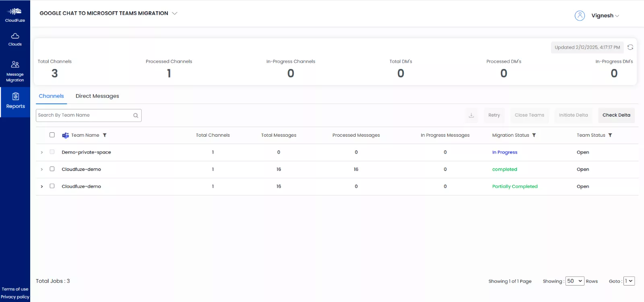Click the Demo-private-space team name
This screenshot has height=302, width=644.
tap(86, 152)
